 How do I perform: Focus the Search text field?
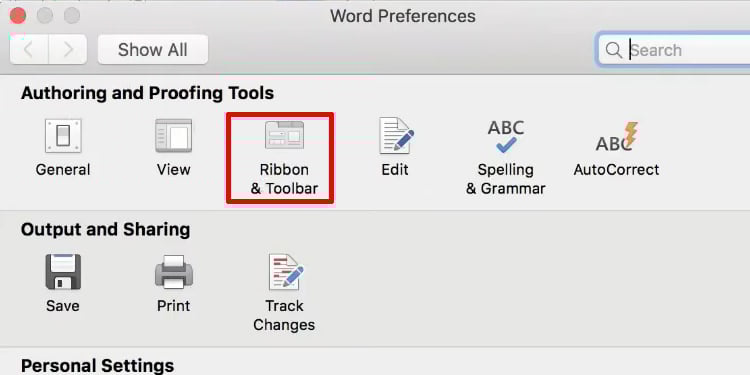(673, 50)
